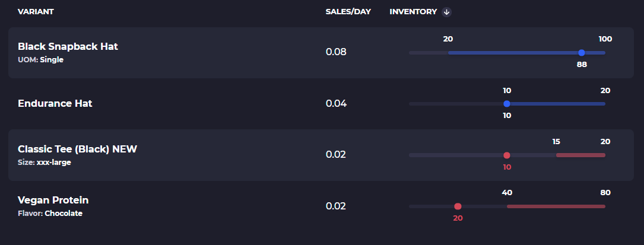This screenshot has height=245, width=644.
Task: Click the Vegan Protein red inventory dot
Action: pos(458,206)
